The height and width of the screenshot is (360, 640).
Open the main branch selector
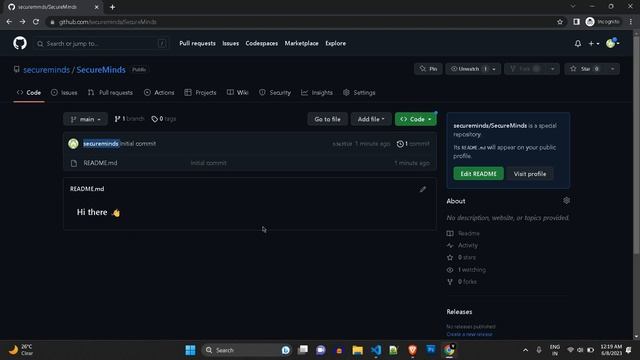(85, 119)
